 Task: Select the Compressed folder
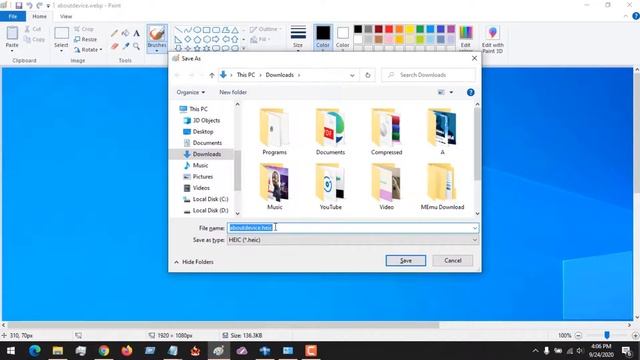pos(387,131)
